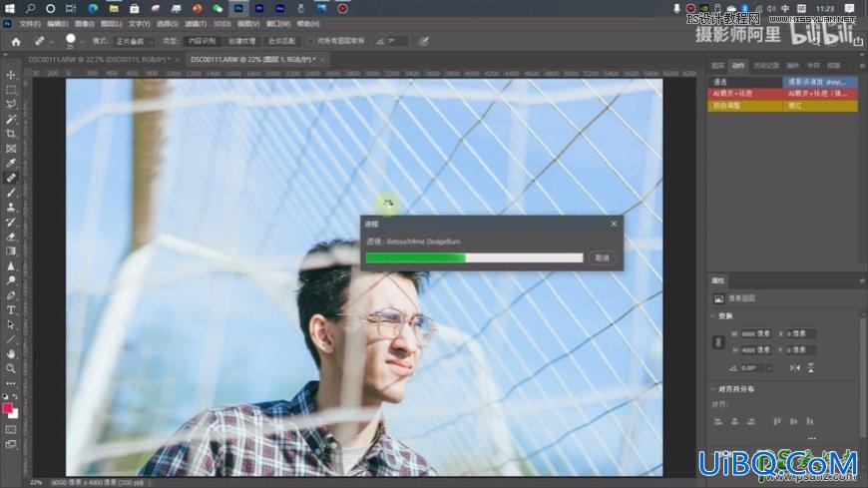
Task: Select the History Brush tool
Action: click(11, 222)
